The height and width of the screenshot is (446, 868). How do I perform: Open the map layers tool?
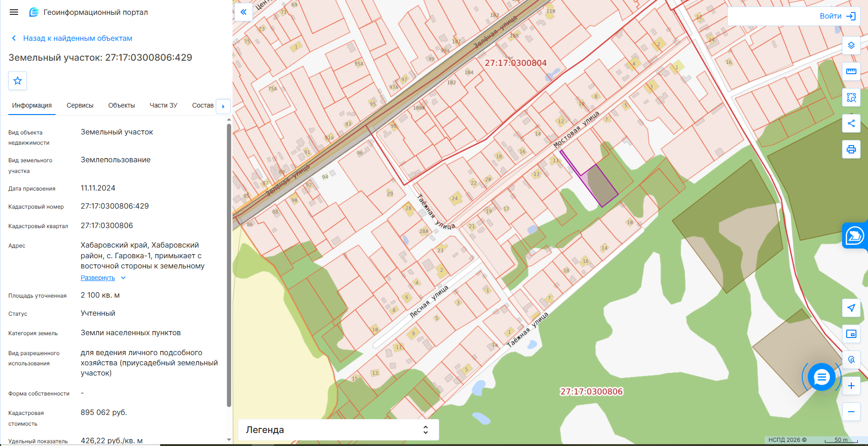tap(851, 45)
